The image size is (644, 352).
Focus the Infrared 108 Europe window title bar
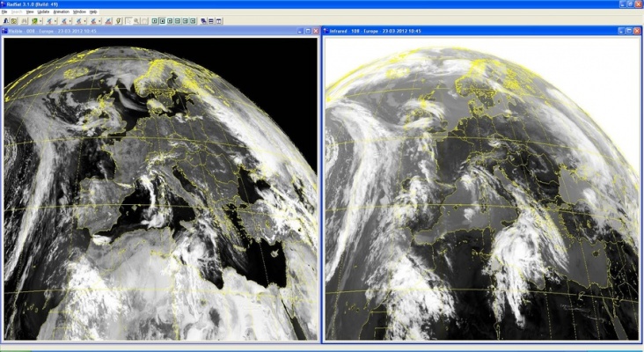pyautogui.click(x=457, y=31)
